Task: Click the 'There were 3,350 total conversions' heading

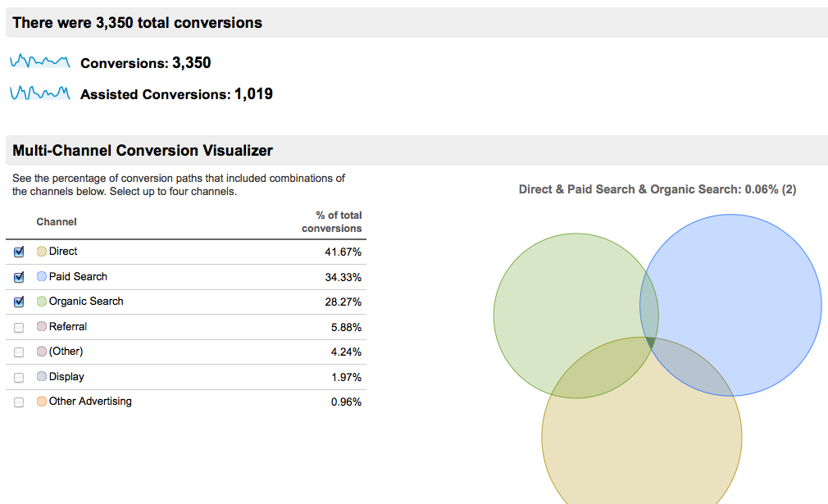Action: (x=137, y=23)
